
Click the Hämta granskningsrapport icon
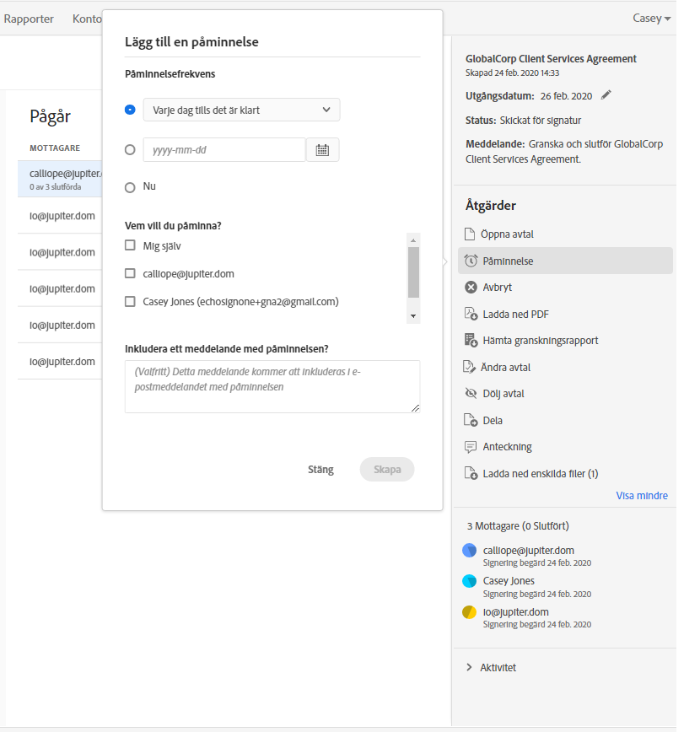pos(471,341)
